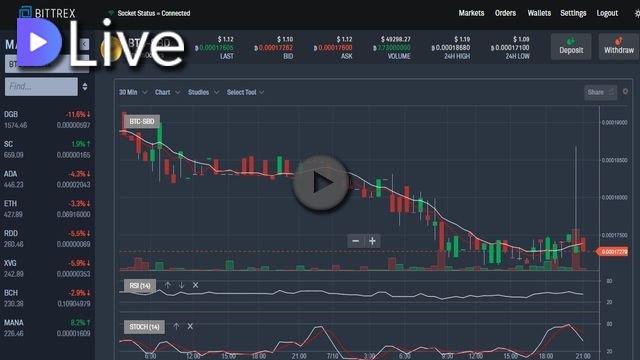Click the VOLUME value
Viewport: 640px width, 360px height.
[x=392, y=48]
